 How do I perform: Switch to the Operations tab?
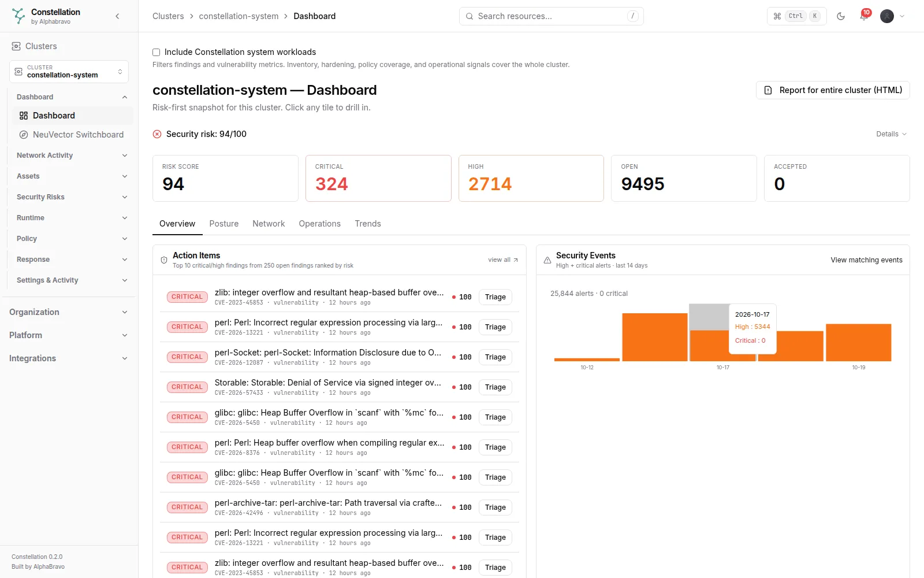(319, 224)
